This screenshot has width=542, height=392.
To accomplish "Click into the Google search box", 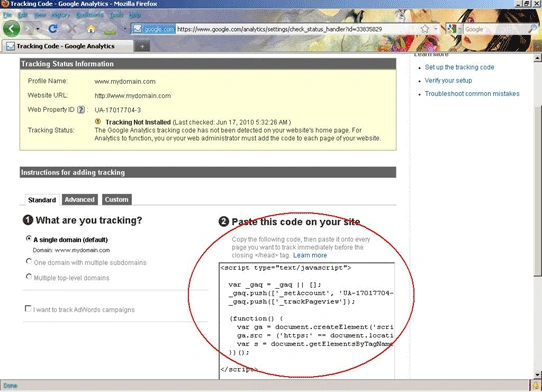I will [494, 29].
